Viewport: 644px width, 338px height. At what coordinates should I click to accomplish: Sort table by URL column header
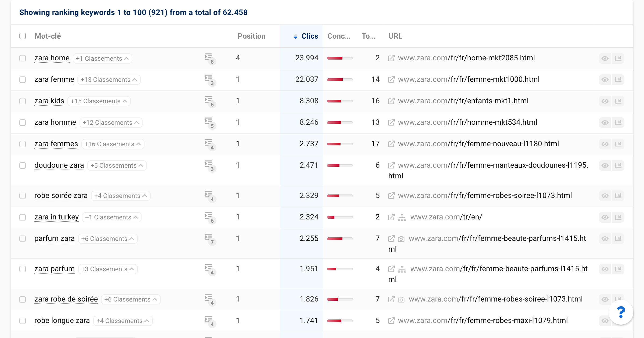[395, 36]
